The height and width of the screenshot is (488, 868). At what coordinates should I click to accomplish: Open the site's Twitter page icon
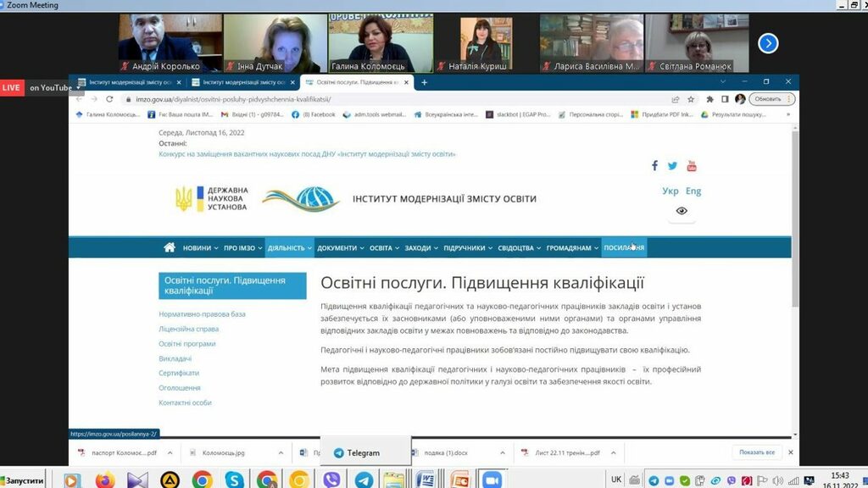673,166
